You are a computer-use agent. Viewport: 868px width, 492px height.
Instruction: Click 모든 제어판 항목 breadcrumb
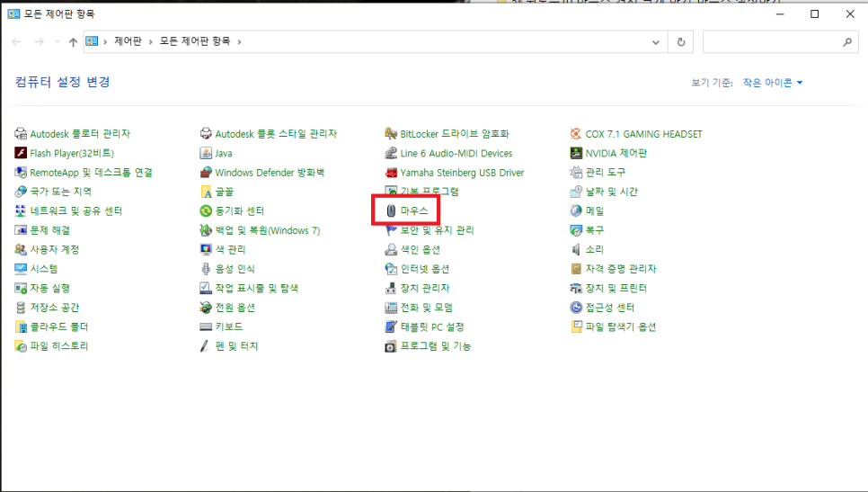click(195, 41)
